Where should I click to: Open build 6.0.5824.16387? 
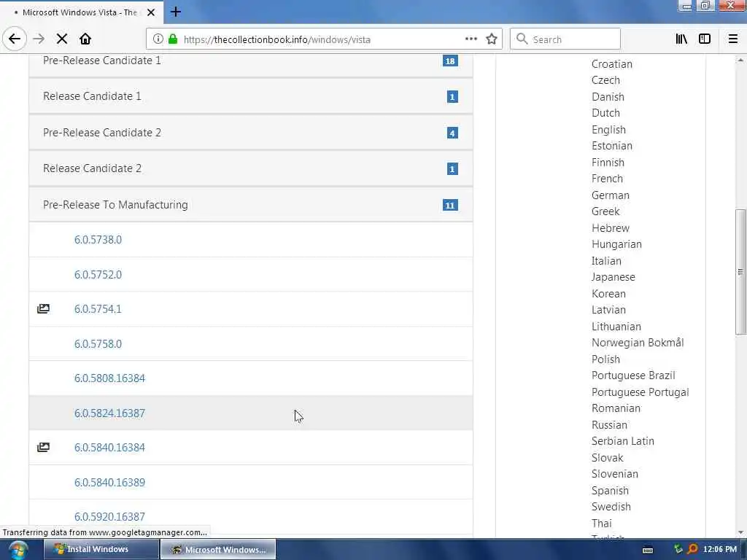[x=109, y=413]
